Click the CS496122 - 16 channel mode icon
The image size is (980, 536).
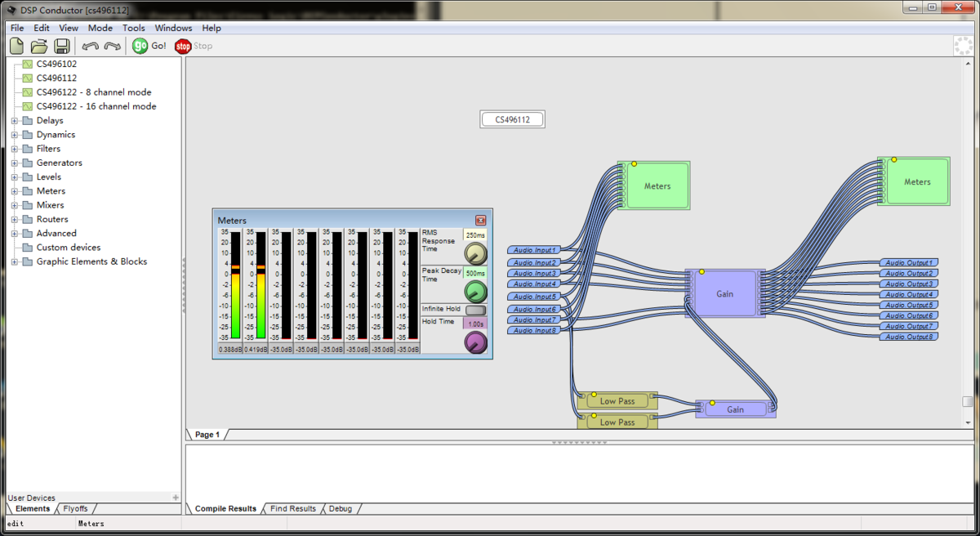(28, 106)
